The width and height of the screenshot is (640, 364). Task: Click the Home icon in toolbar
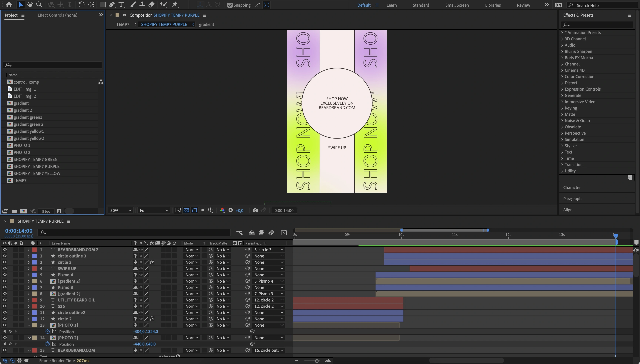(x=9, y=4)
